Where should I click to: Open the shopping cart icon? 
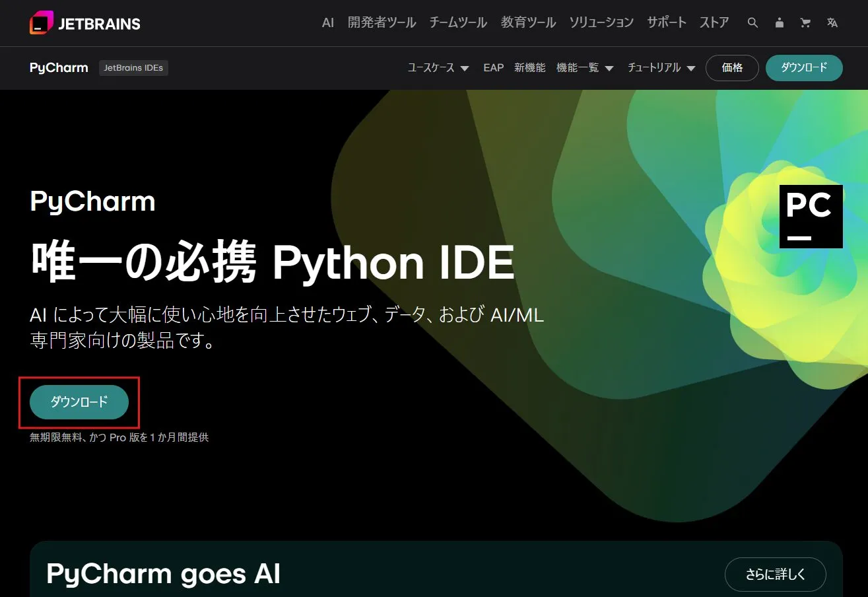click(805, 22)
